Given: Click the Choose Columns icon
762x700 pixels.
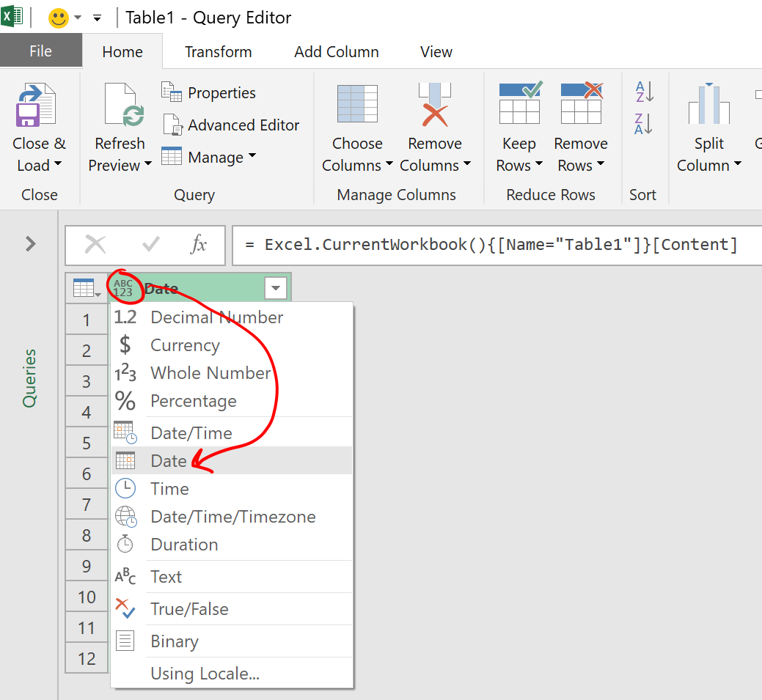Looking at the screenshot, I should [x=357, y=104].
